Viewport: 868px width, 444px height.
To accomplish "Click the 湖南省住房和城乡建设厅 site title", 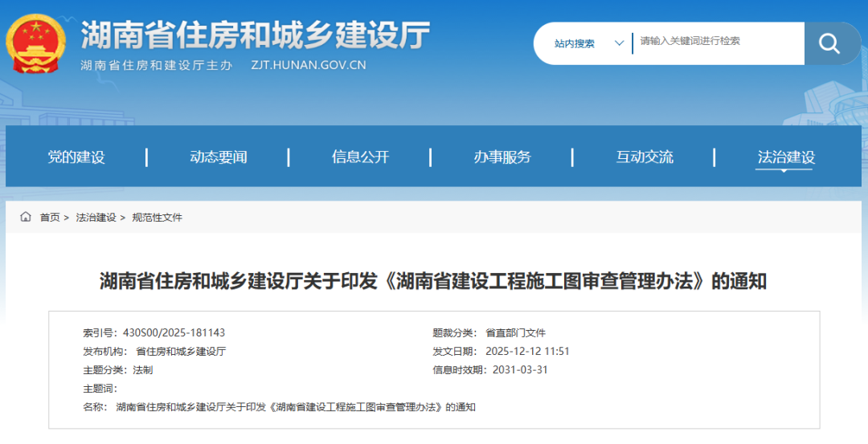I will 256,35.
